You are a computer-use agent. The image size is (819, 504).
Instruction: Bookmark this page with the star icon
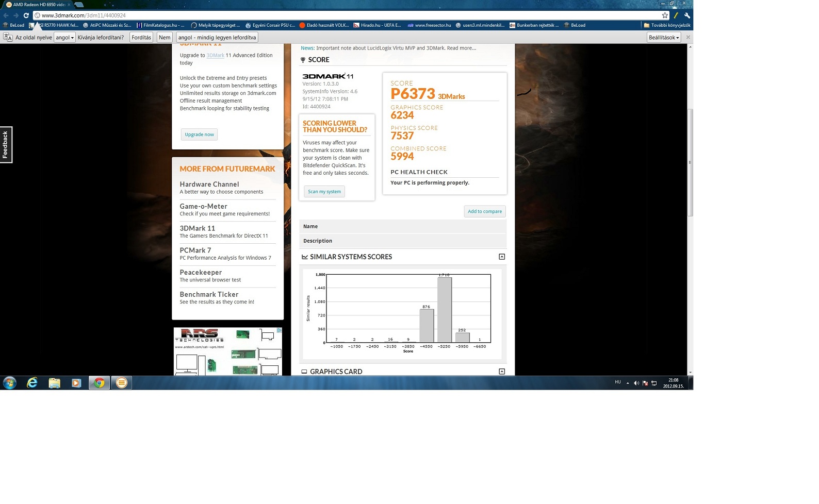pos(665,15)
